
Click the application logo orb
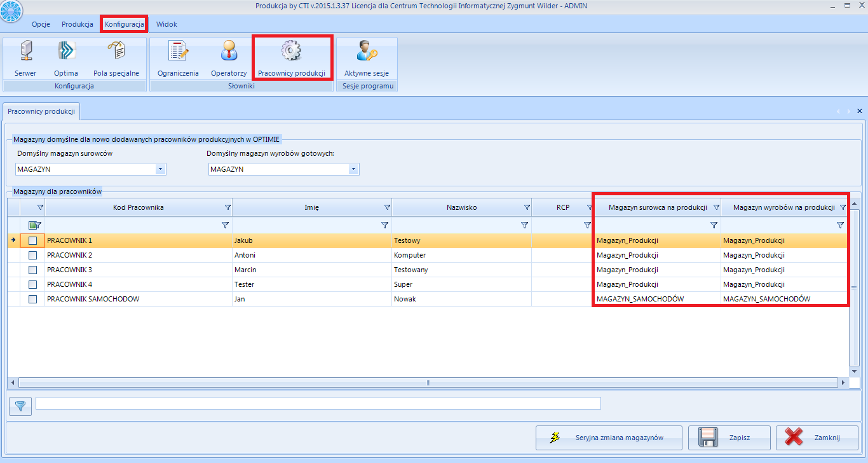pos(11,10)
